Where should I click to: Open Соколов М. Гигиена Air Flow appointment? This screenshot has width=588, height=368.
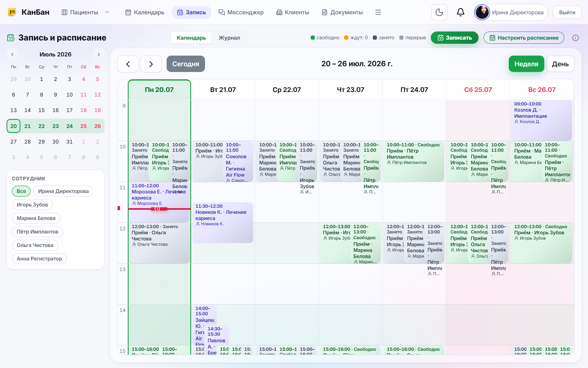pos(238,162)
